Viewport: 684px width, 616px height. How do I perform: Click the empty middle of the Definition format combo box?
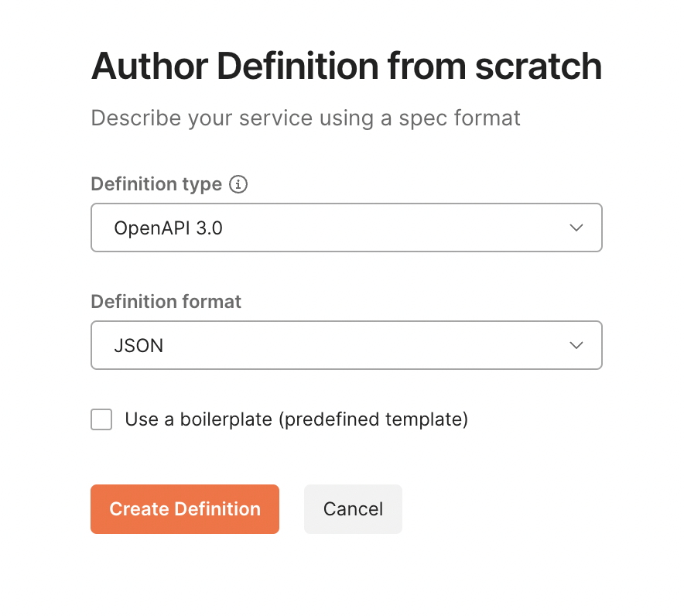(367, 345)
